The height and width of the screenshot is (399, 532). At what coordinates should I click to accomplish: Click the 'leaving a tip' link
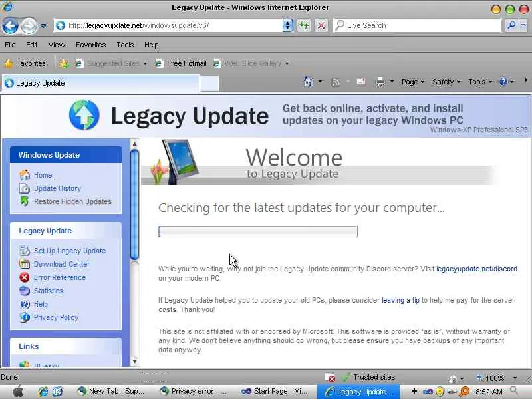[401, 301]
